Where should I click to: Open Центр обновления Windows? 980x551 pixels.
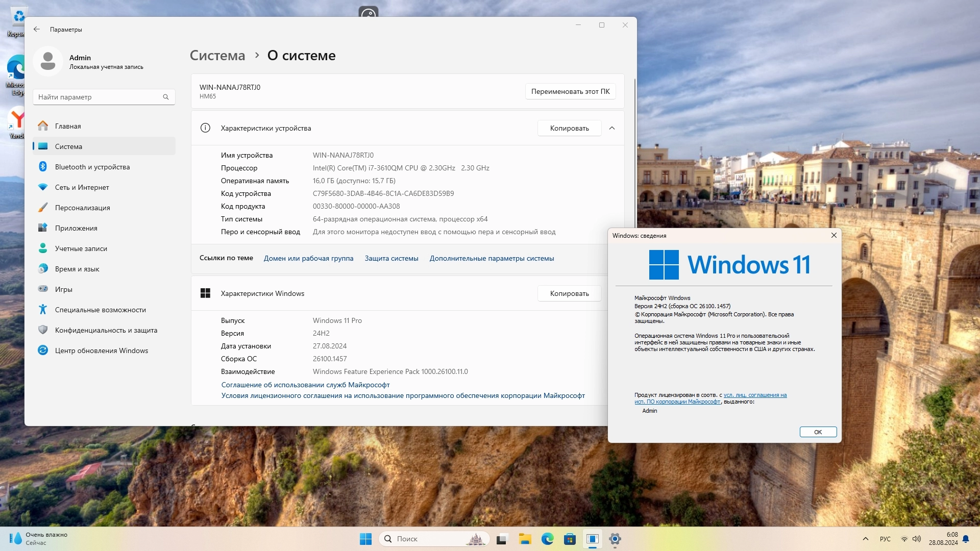click(101, 350)
